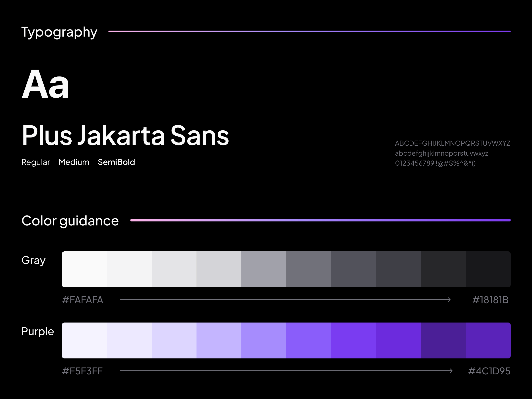Click the arrowhead under the gray palette
Screen dimensions: 532x399
point(449,300)
